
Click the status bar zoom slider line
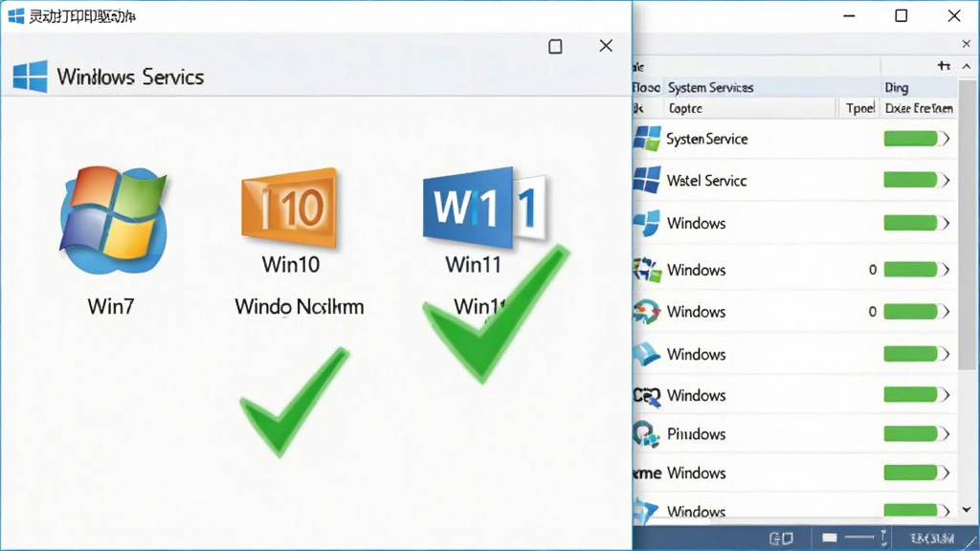click(x=859, y=538)
